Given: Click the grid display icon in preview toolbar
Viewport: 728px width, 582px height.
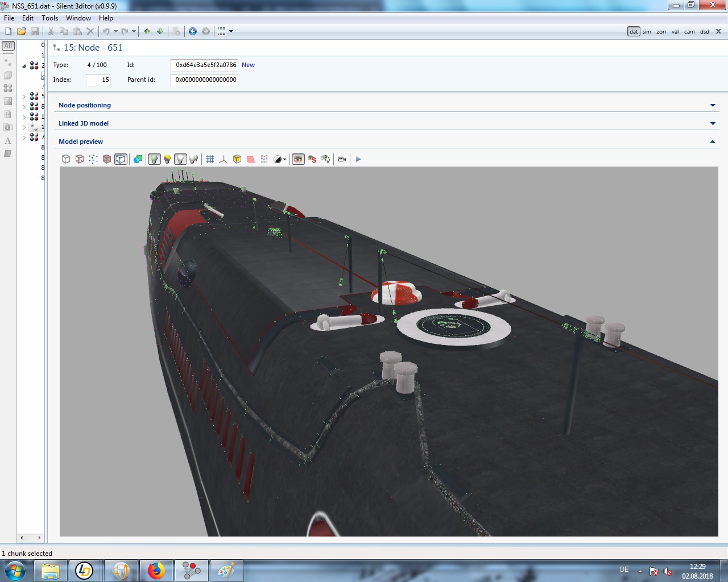Looking at the screenshot, I should coord(210,159).
